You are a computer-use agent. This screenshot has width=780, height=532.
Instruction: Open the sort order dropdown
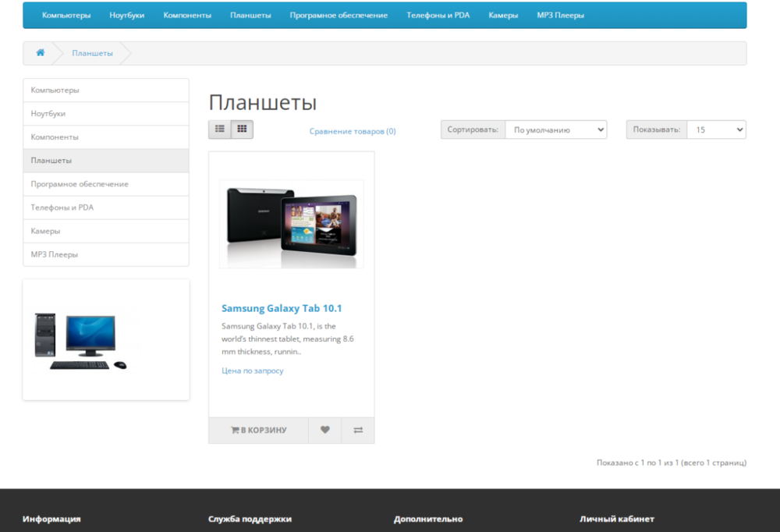coord(555,130)
